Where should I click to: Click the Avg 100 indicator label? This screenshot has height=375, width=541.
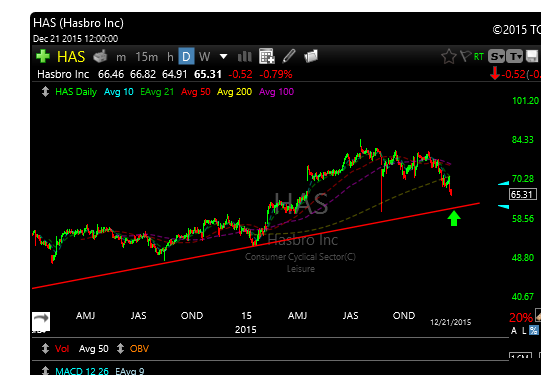[x=276, y=92]
